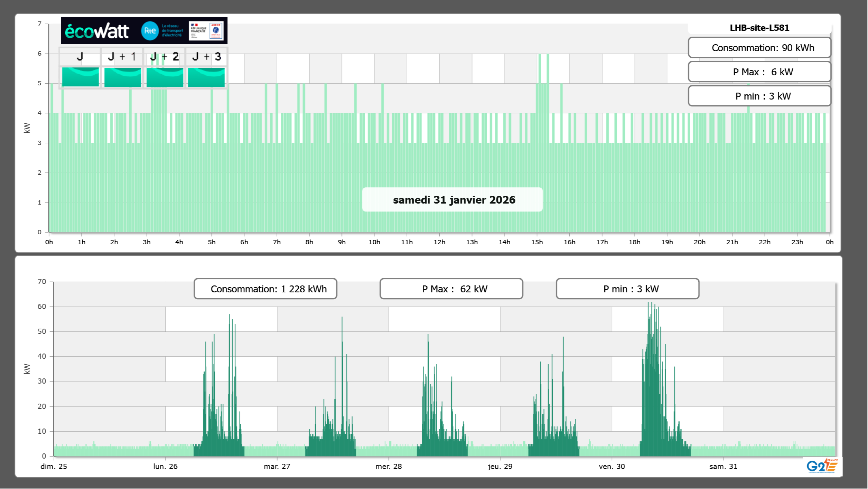Viewport: 868px width, 489px height.
Task: Click the écowatt logo
Action: coord(97,31)
